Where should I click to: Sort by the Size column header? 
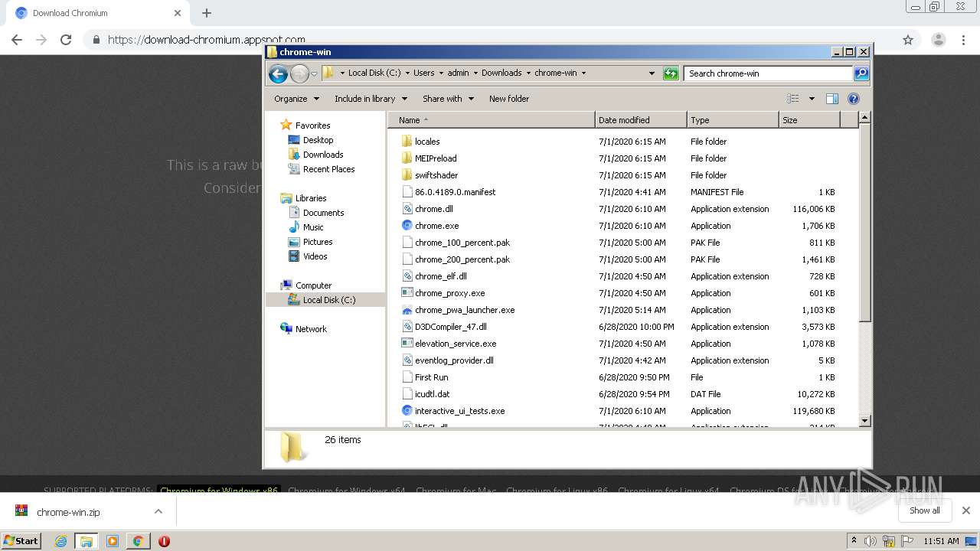click(809, 120)
